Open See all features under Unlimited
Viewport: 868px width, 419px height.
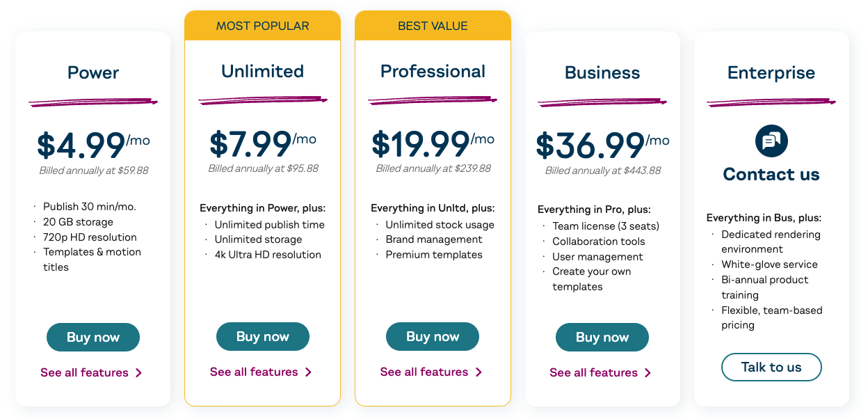(x=254, y=372)
